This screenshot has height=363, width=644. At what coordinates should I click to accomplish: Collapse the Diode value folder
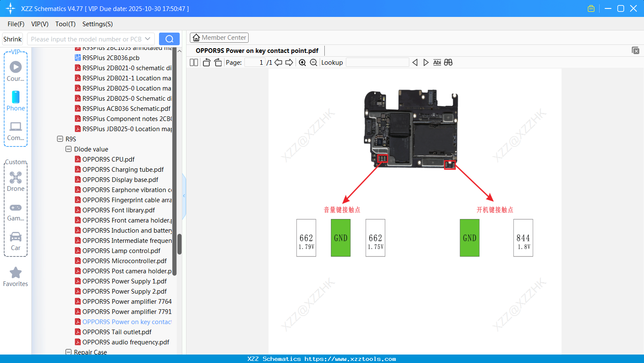[69, 149]
